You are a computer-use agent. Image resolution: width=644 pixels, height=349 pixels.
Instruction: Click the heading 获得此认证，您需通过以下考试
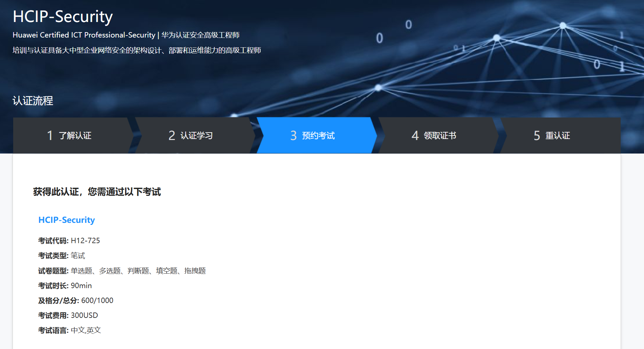(x=97, y=192)
